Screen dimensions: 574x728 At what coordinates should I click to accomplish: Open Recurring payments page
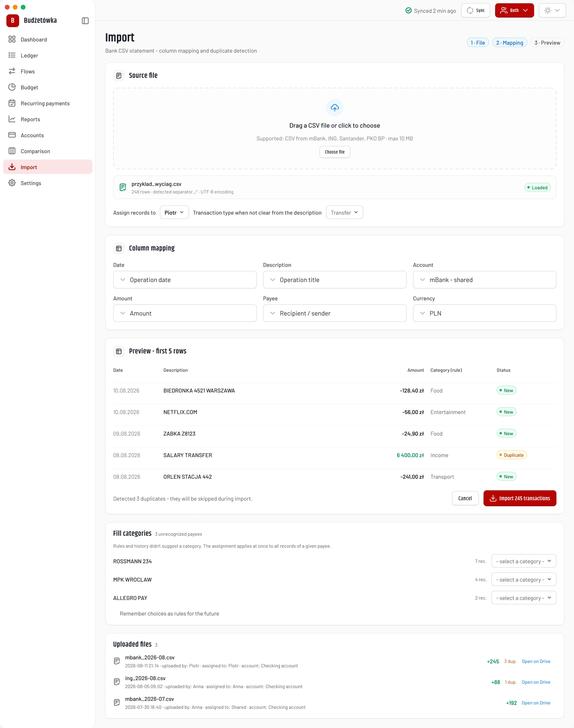pos(48,103)
